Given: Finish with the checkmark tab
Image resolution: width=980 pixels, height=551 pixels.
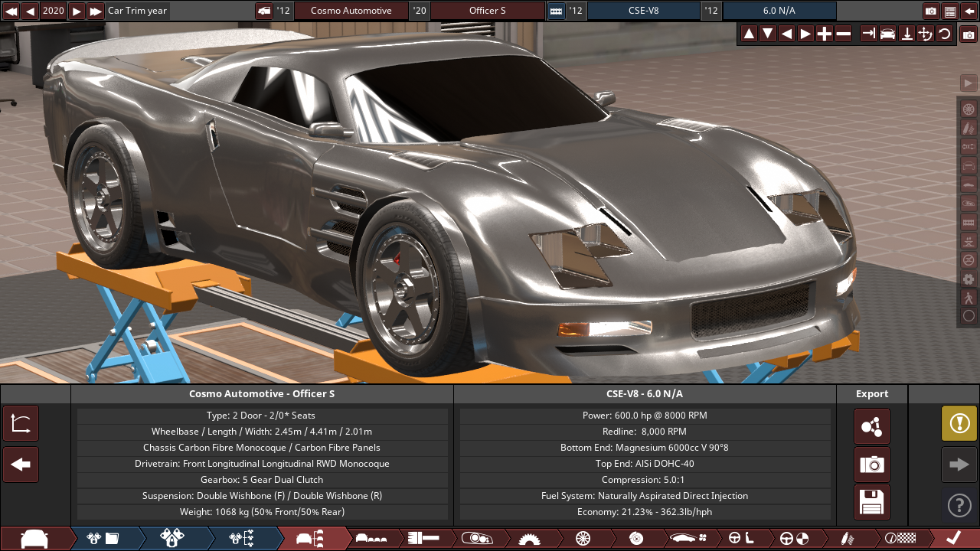Looking at the screenshot, I should (953, 539).
